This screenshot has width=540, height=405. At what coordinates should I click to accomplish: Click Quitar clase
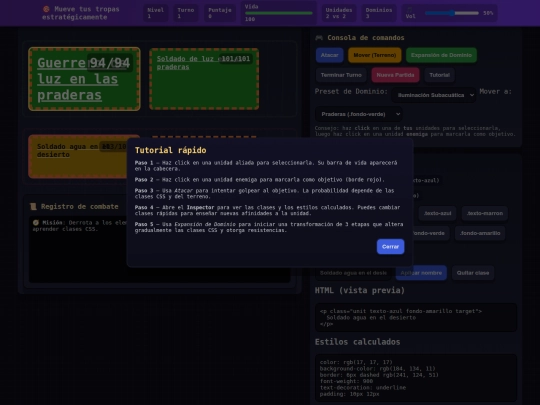tap(473, 273)
